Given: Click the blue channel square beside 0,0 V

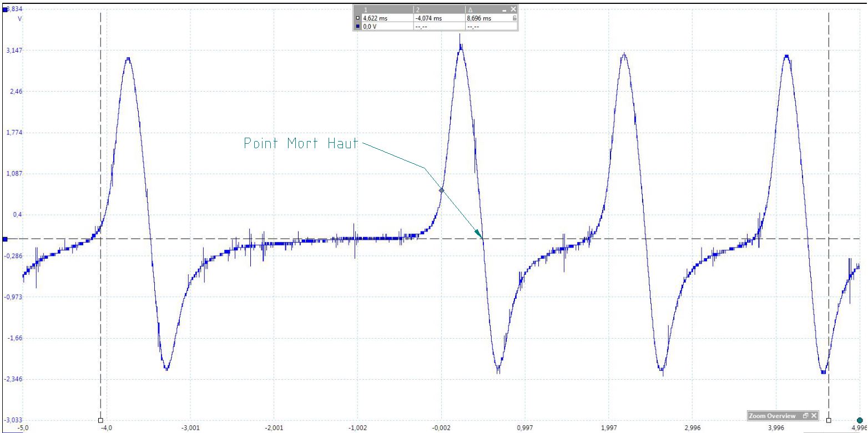Looking at the screenshot, I should [357, 26].
